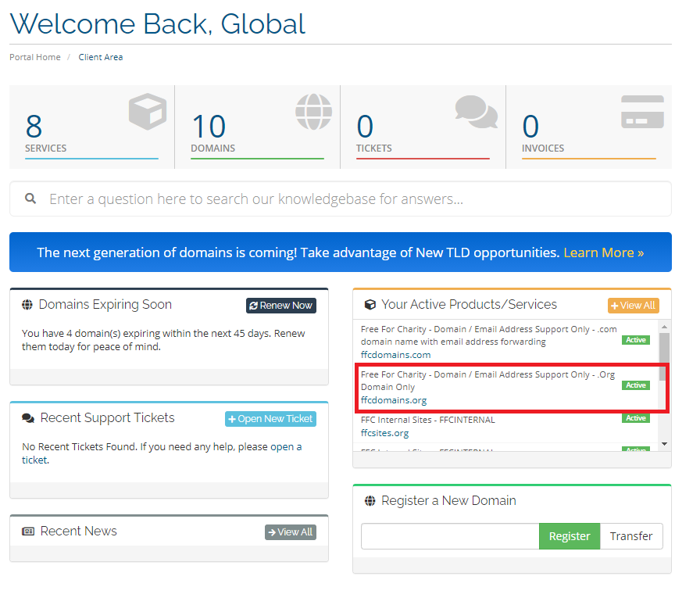Navigate to Portal Home via the breadcrumb
Viewport: 700px width, 605px height.
(x=34, y=56)
